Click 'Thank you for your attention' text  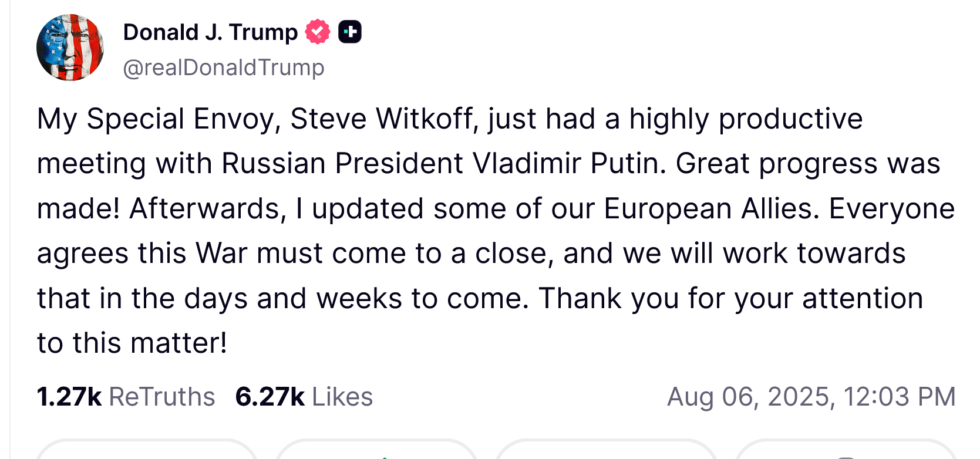pos(730,298)
